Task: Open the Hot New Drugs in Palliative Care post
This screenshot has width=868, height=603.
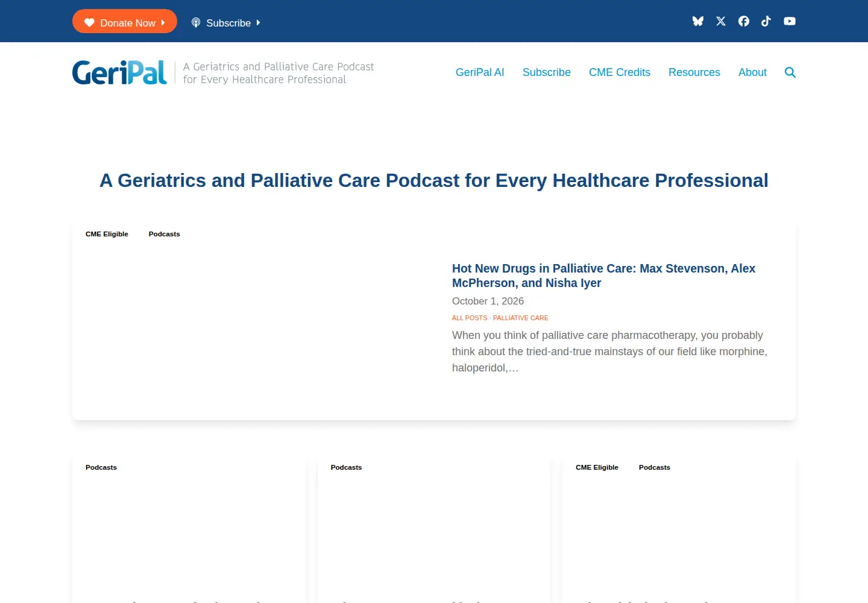Action: coord(603,276)
